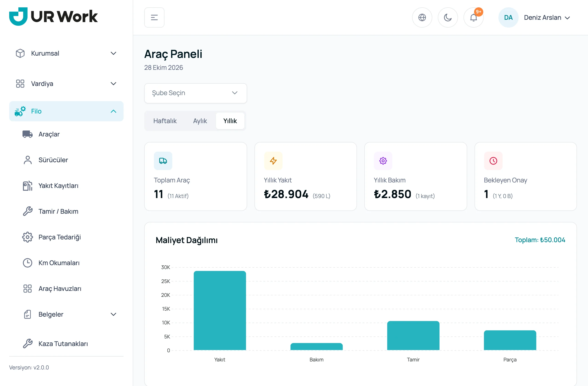
Task: Open Araçlar via its truck icon
Action: tap(27, 134)
